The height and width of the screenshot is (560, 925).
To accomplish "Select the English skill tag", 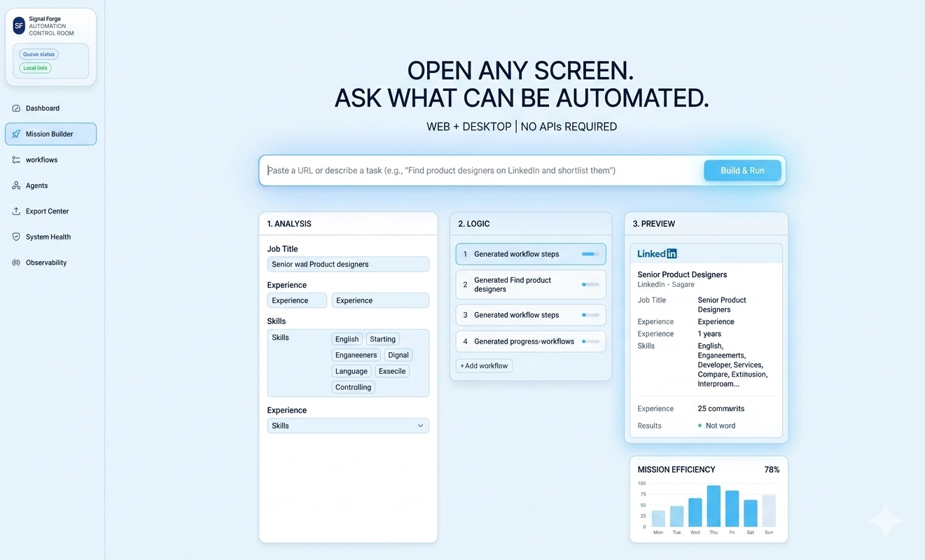I will pyautogui.click(x=347, y=339).
